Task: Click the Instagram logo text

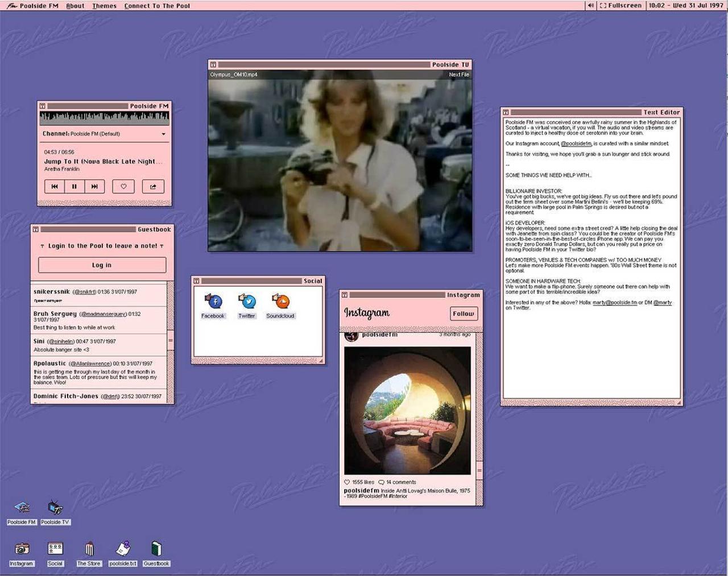Action: [367, 312]
